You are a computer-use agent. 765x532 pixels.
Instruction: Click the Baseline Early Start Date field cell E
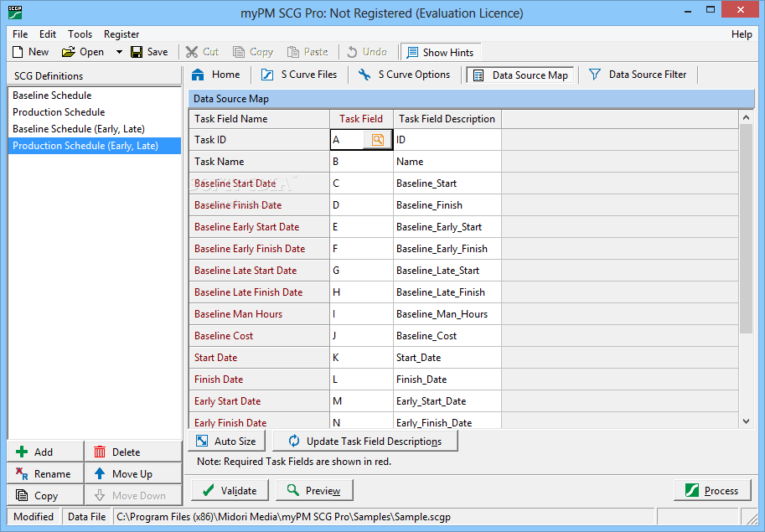click(x=361, y=227)
